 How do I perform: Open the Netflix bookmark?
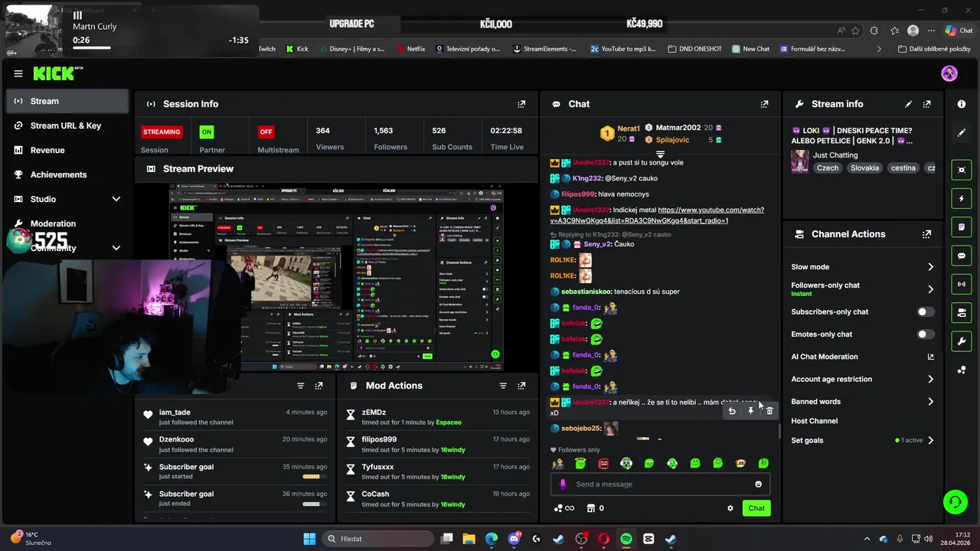pyautogui.click(x=410, y=49)
